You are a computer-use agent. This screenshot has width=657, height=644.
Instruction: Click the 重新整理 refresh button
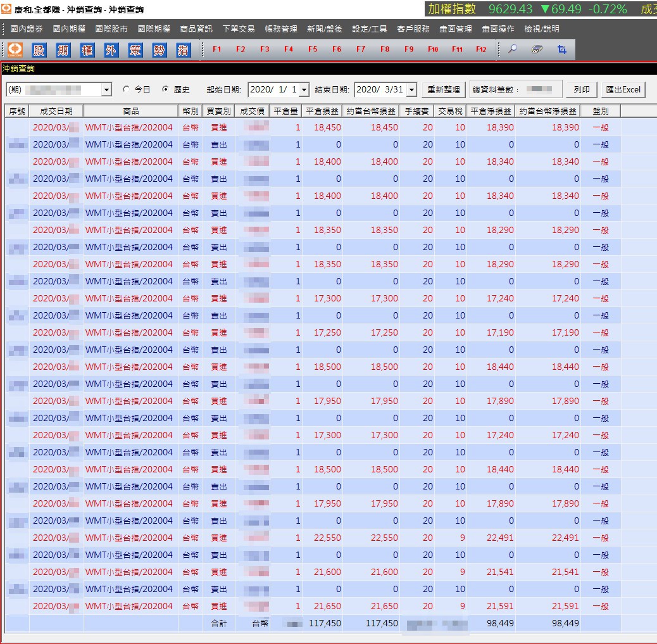tap(443, 90)
